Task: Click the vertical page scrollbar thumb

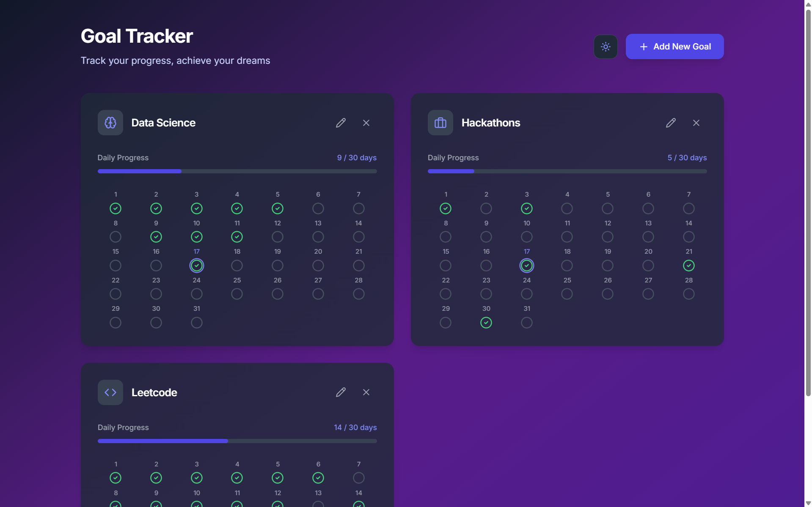Action: [x=808, y=203]
